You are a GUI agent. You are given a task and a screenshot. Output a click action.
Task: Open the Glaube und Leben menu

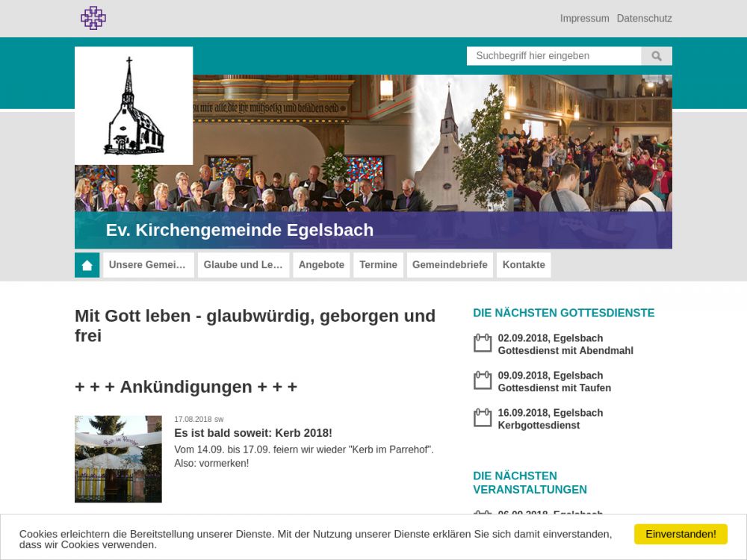point(243,265)
